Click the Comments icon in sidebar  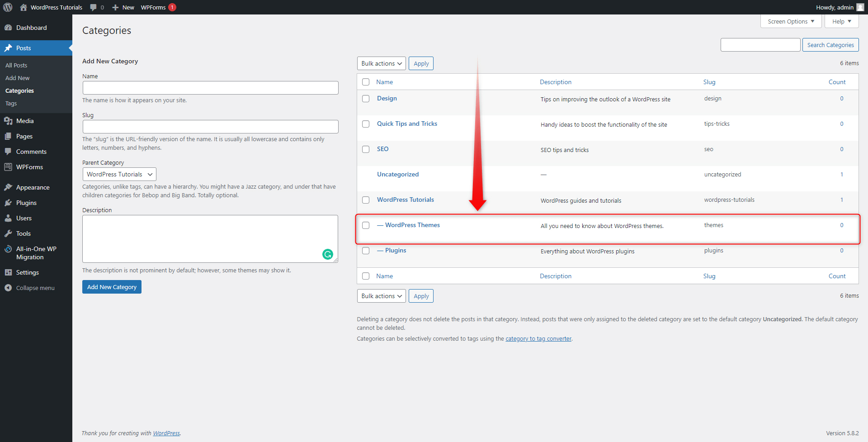[x=8, y=152]
